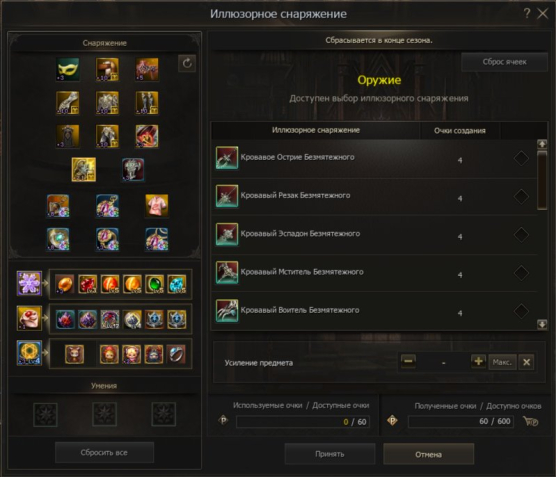
Task: Select the golden highlighted armor slot
Action: coord(84,170)
